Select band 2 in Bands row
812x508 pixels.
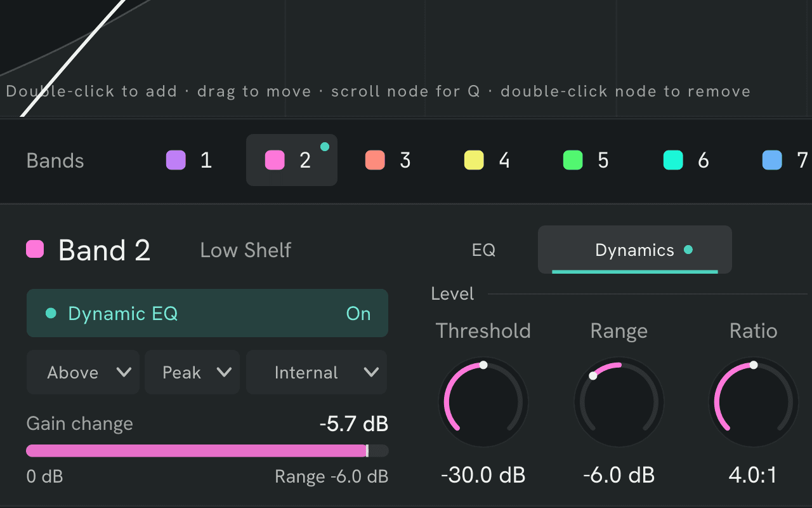pyautogui.click(x=292, y=160)
